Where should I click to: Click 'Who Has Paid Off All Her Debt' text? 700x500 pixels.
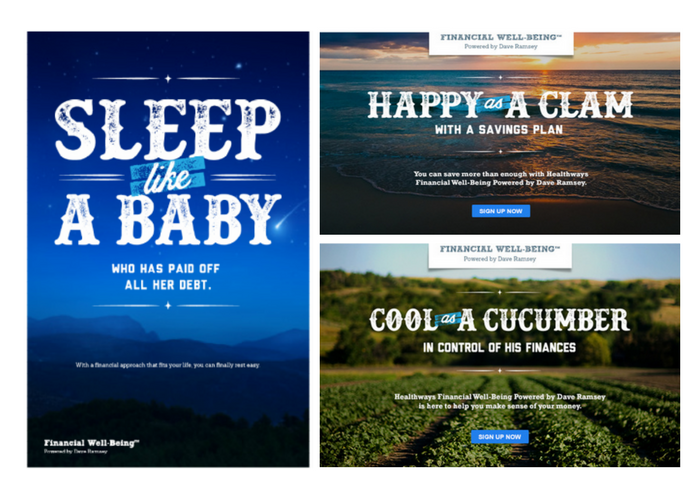pyautogui.click(x=166, y=277)
